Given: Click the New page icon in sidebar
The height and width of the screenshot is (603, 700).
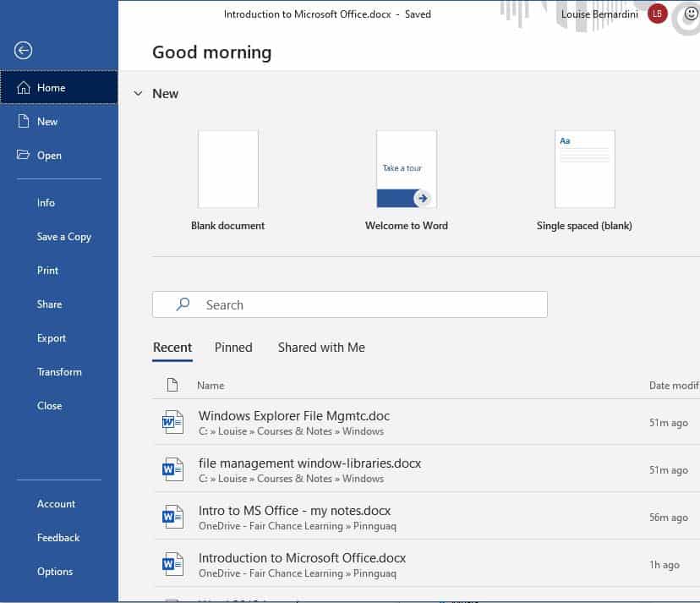Looking at the screenshot, I should pos(23,122).
